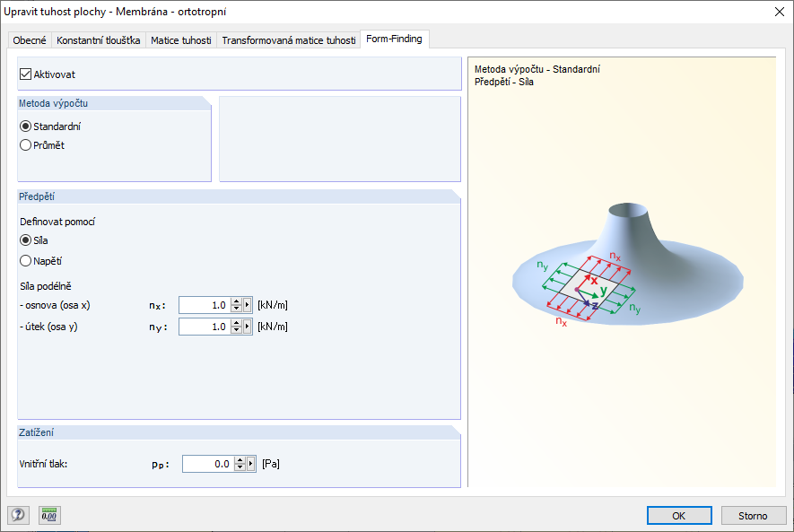Image resolution: width=794 pixels, height=532 pixels.
Task: Open the nx value arrow menu
Action: (x=249, y=305)
